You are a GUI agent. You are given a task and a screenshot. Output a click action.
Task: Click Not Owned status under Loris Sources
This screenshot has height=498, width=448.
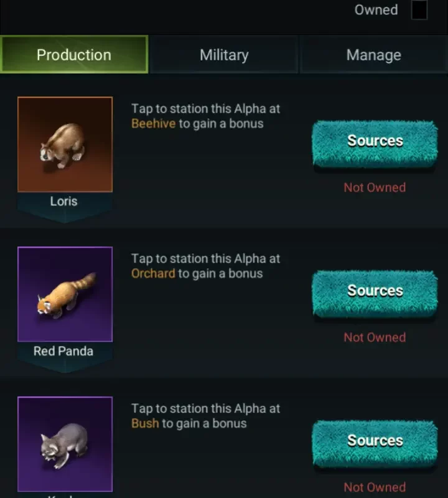[x=375, y=187]
